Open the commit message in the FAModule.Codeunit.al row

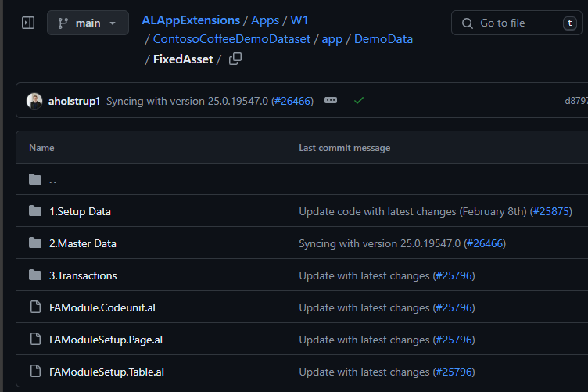coord(364,308)
